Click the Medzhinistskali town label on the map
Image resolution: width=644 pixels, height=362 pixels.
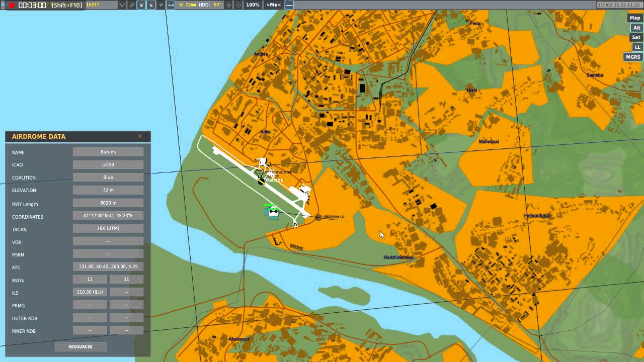398,257
